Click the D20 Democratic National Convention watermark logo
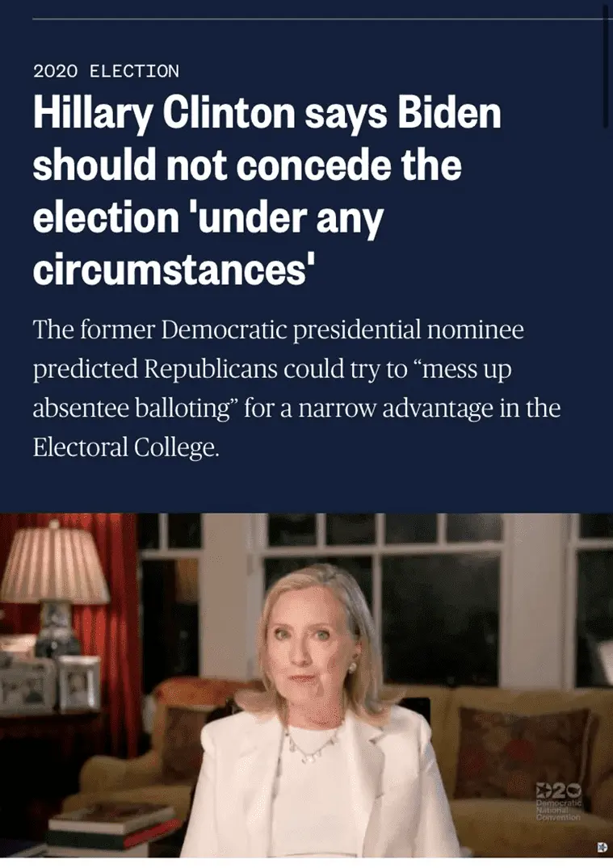The height and width of the screenshot is (868, 613). pyautogui.click(x=559, y=802)
